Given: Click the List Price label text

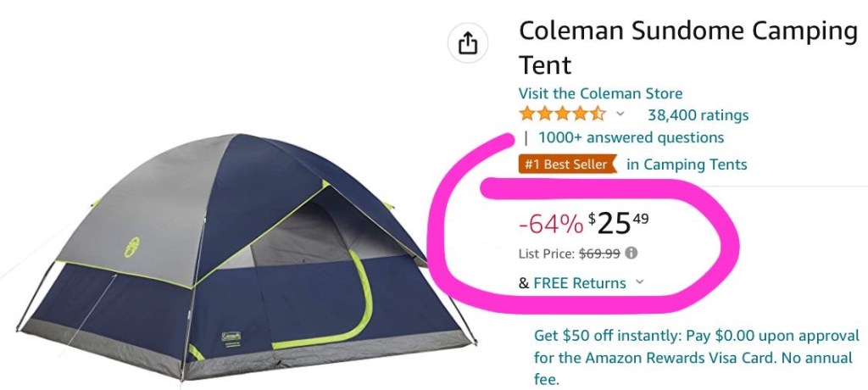Looking at the screenshot, I should tap(546, 253).
